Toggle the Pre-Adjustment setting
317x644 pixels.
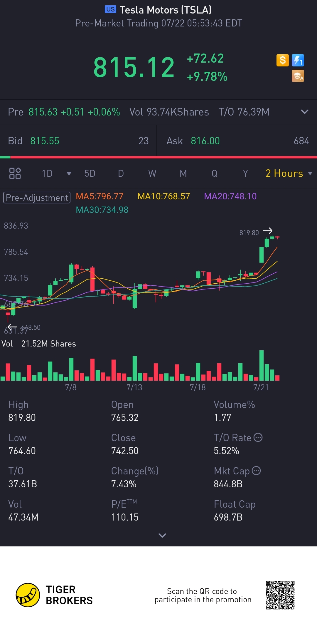point(37,198)
